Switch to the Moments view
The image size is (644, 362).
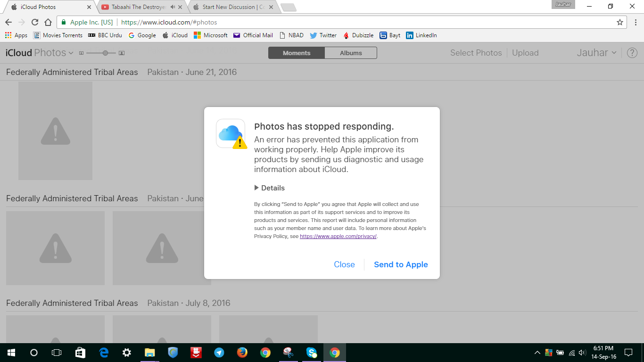click(297, 53)
